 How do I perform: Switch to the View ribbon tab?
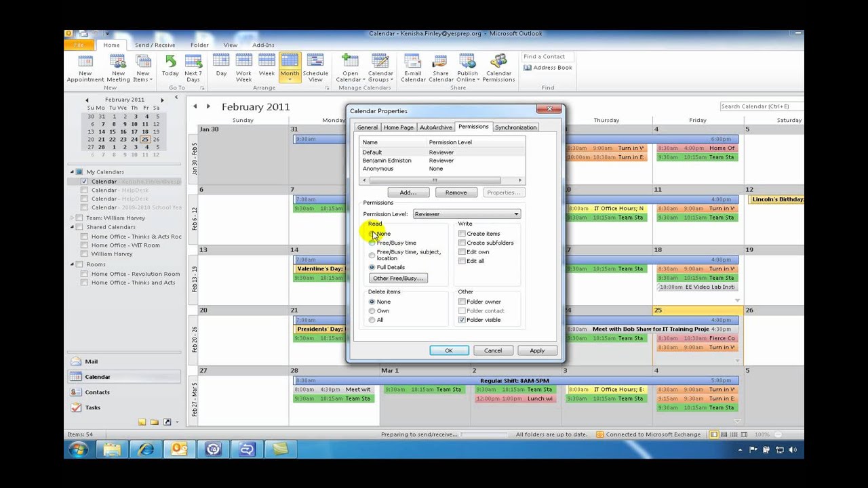pyautogui.click(x=231, y=45)
